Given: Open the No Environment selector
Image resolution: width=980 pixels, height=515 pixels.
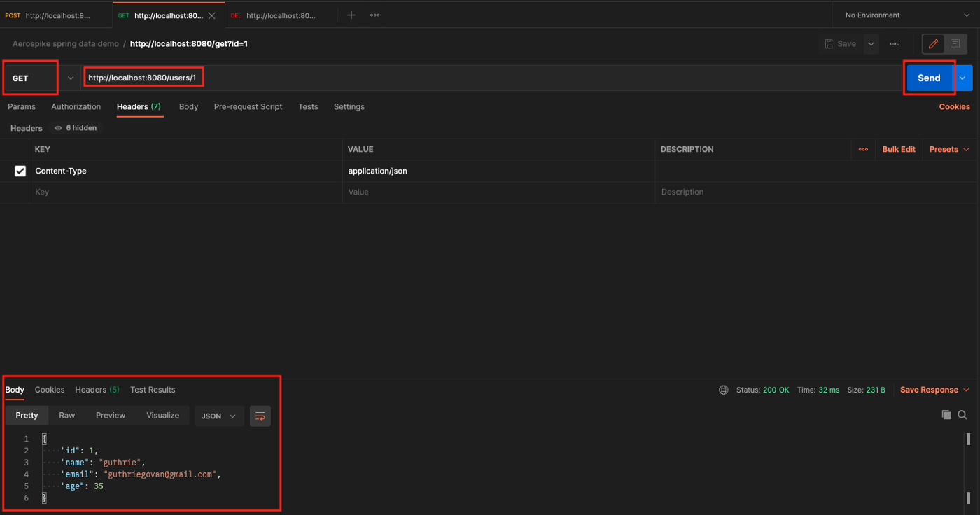Looking at the screenshot, I should [906, 15].
